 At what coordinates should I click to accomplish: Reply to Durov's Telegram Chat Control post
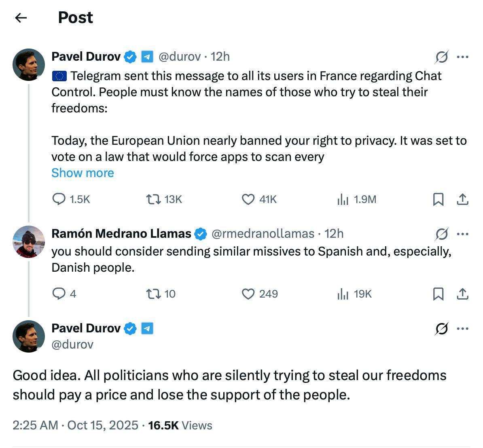click(x=59, y=199)
